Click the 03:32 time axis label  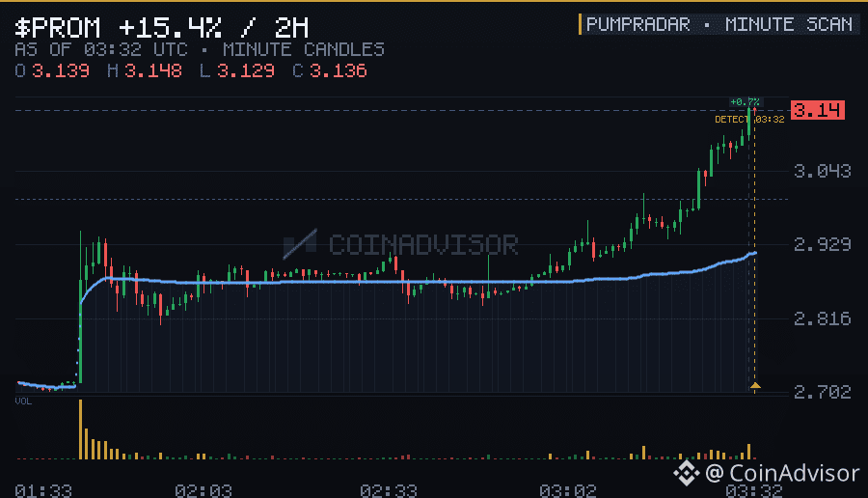tap(754, 491)
